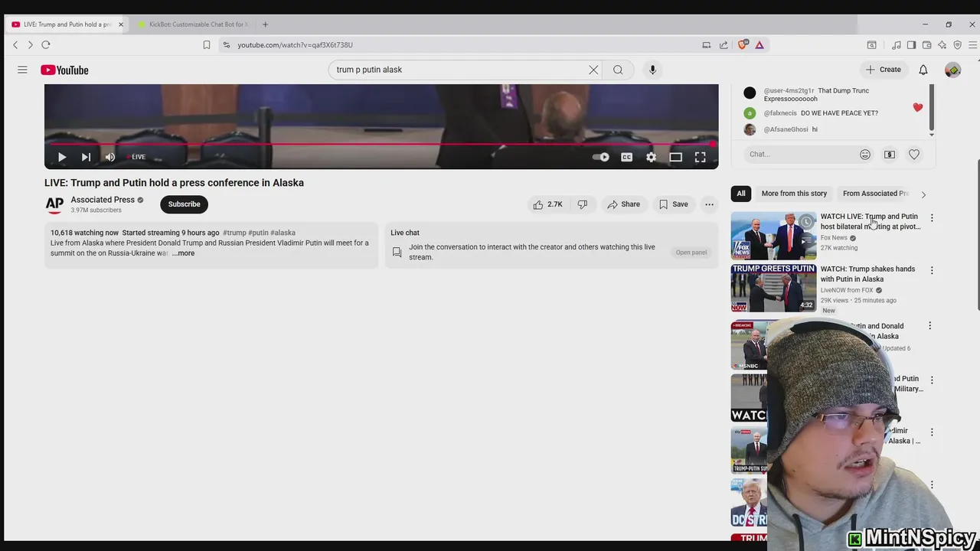Close the YouTube live stream tab
Image resolution: width=980 pixels, height=551 pixels.
[x=120, y=24]
